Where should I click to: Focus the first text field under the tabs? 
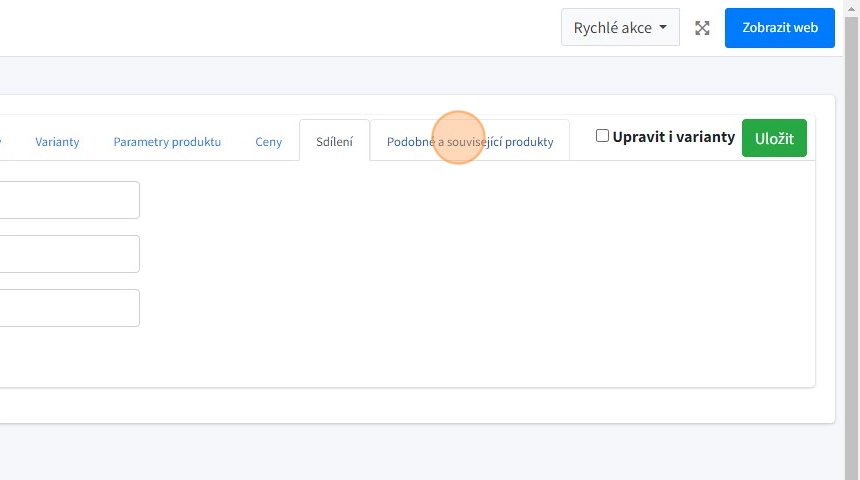(68, 200)
